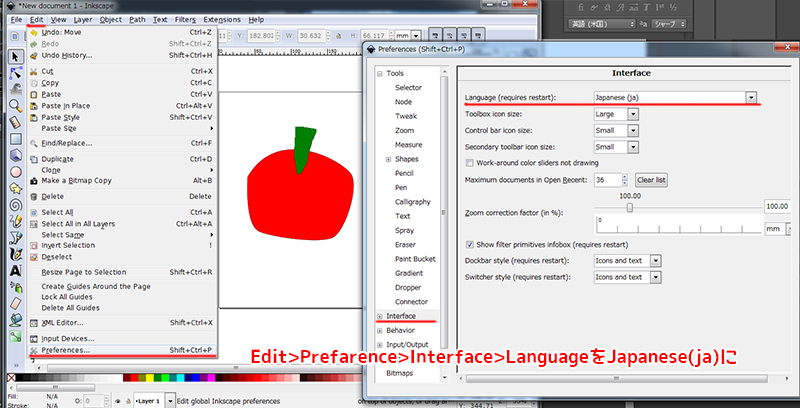Click the Zoom correction factor slider handle
The image size is (800, 408).
click(x=628, y=208)
